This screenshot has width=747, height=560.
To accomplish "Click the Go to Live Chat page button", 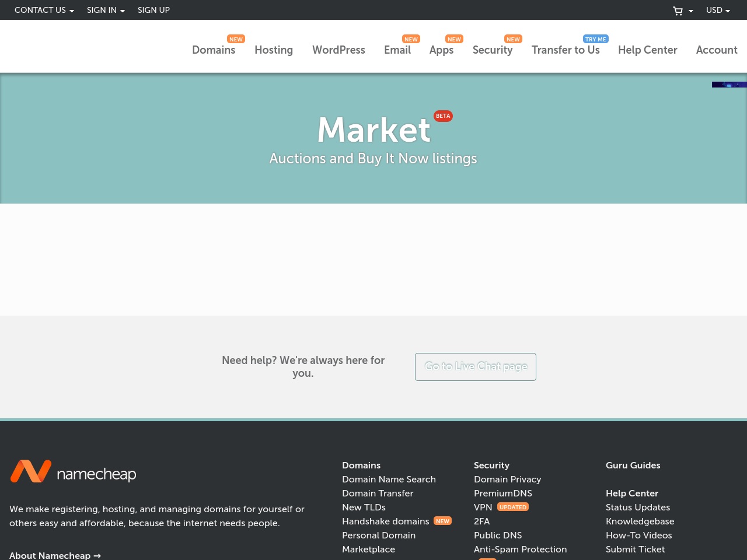I will 476,367.
